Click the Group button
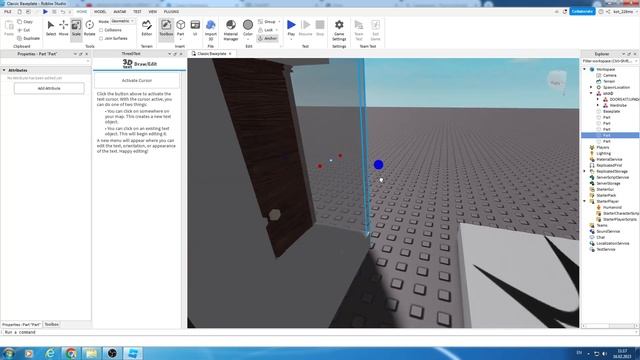The image size is (640, 360). click(267, 22)
